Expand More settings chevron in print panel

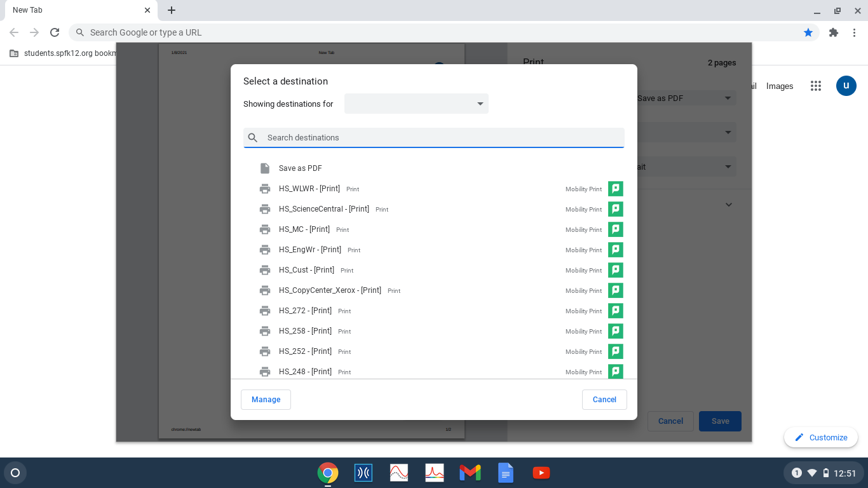coord(729,205)
